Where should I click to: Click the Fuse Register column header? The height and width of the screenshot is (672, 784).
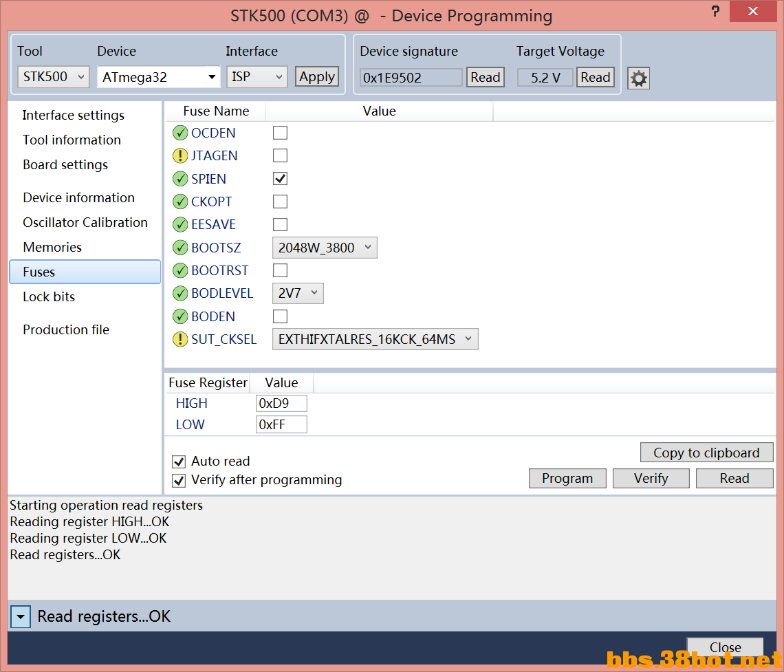pyautogui.click(x=208, y=383)
